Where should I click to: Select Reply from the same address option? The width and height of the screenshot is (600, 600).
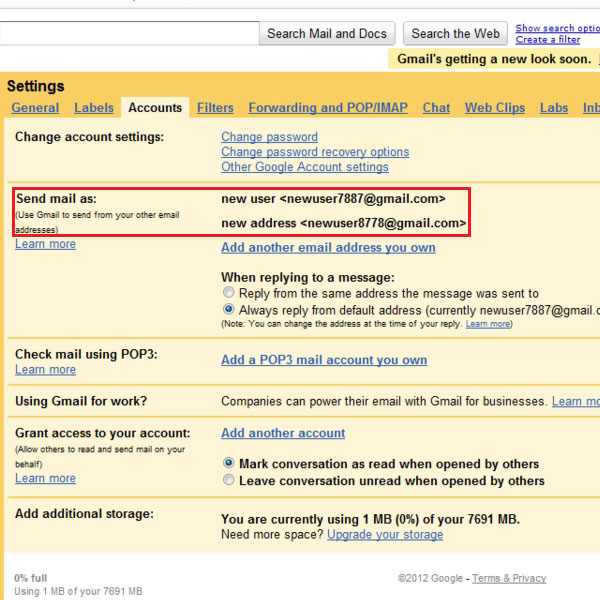[x=228, y=293]
